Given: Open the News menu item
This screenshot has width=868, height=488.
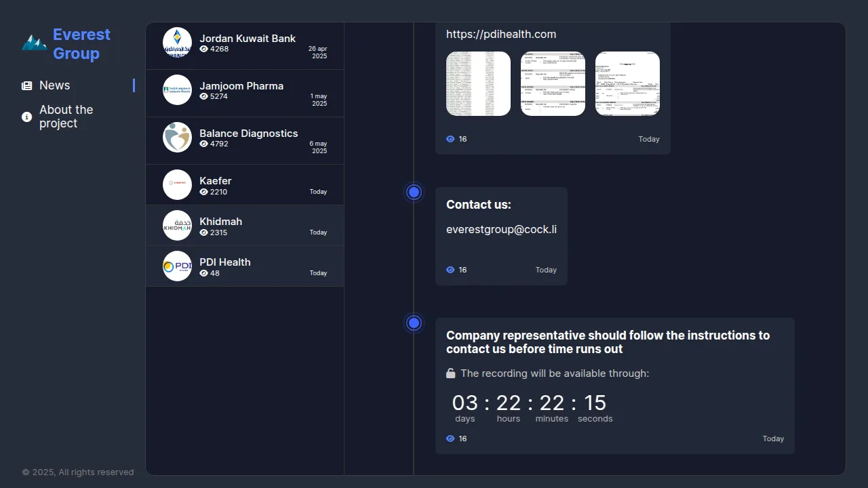Looking at the screenshot, I should pos(55,85).
